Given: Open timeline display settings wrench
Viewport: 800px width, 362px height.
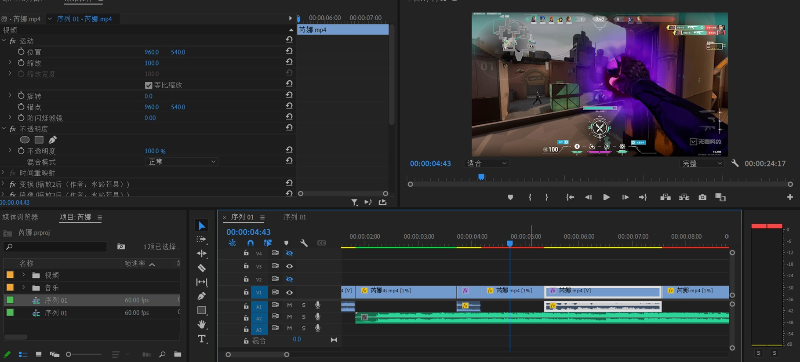Looking at the screenshot, I should click(x=304, y=243).
